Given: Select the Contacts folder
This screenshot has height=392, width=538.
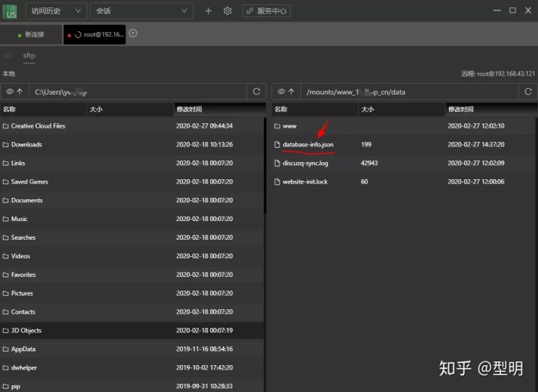Looking at the screenshot, I should (132, 312).
